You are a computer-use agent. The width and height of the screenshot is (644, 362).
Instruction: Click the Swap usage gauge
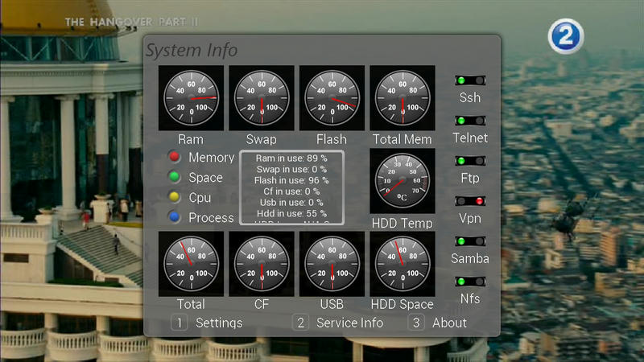(261, 97)
